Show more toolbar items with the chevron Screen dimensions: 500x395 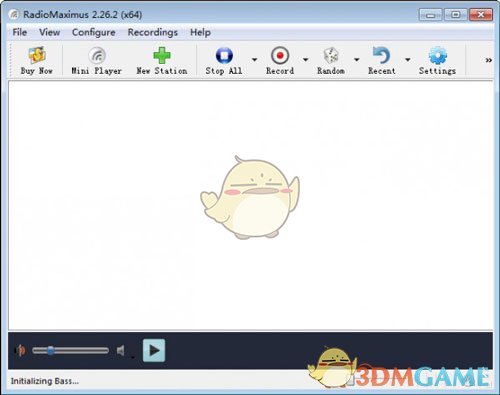click(488, 60)
